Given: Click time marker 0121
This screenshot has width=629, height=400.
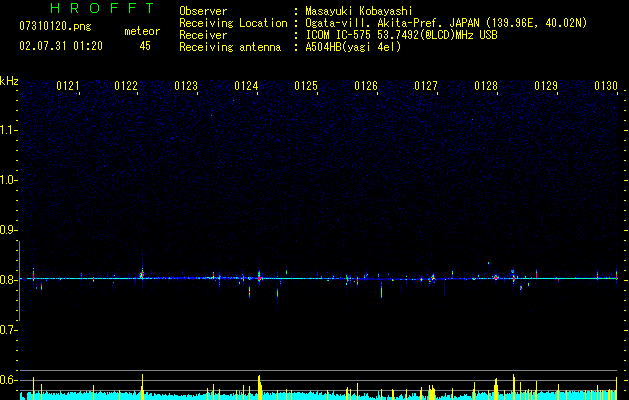Looking at the screenshot, I should point(67,86).
